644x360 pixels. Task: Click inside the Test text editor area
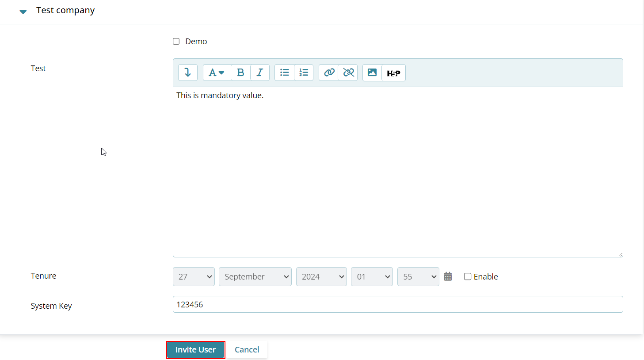tap(398, 172)
